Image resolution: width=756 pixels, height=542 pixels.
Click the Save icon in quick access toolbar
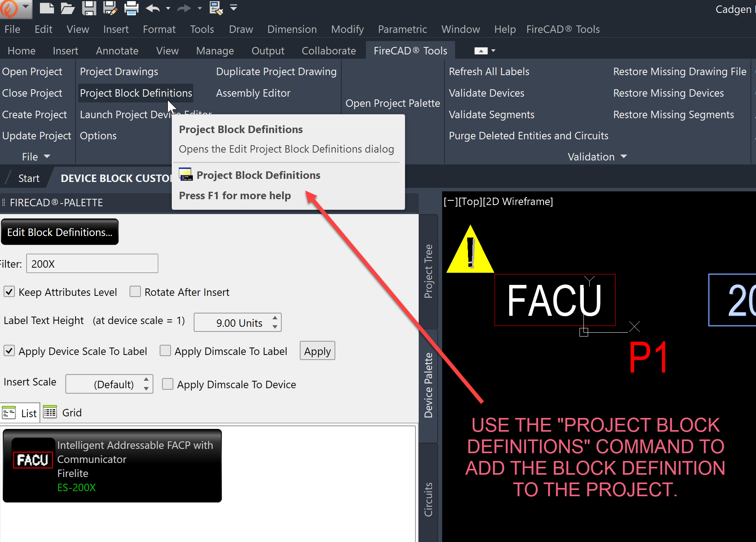89,8
